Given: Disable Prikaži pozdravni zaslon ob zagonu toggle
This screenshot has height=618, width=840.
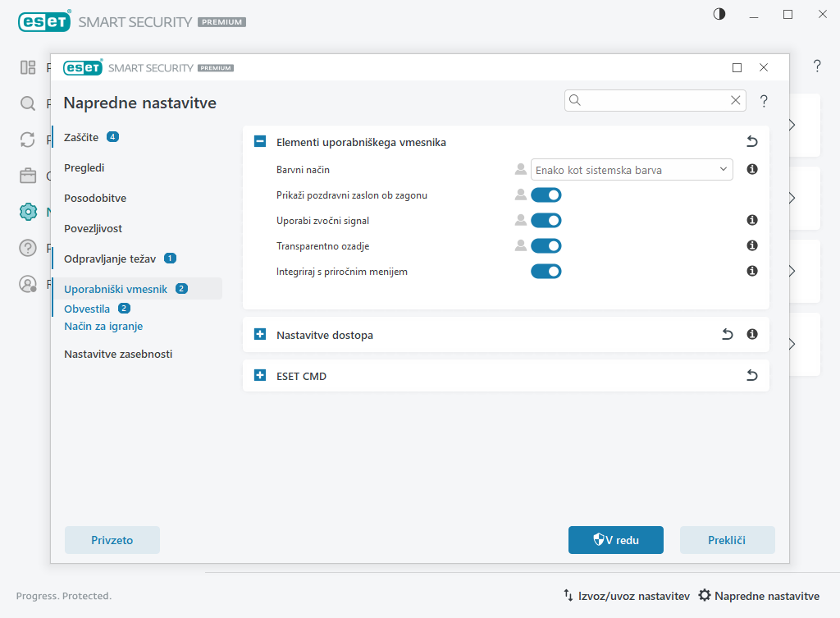Looking at the screenshot, I should pos(546,195).
